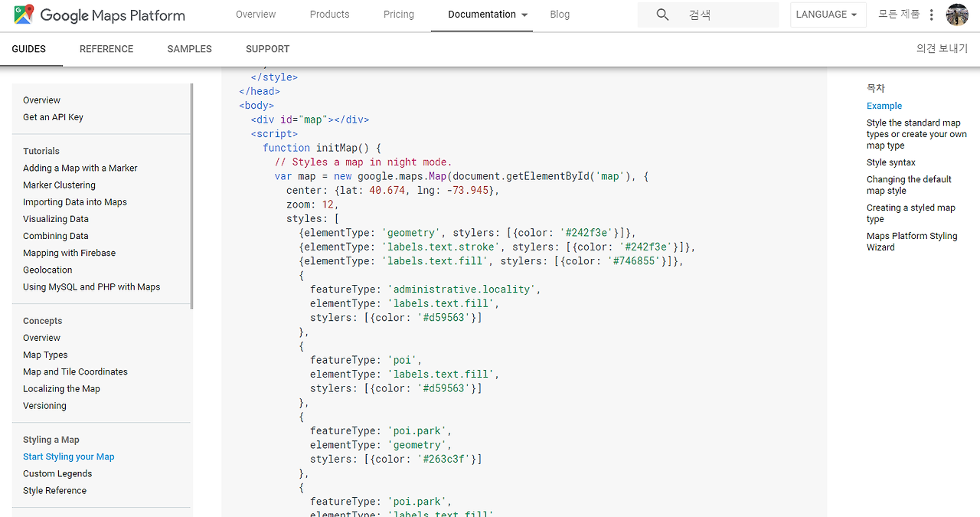Open the LANGUAGE dropdown
This screenshot has height=517, width=980.
pos(828,15)
